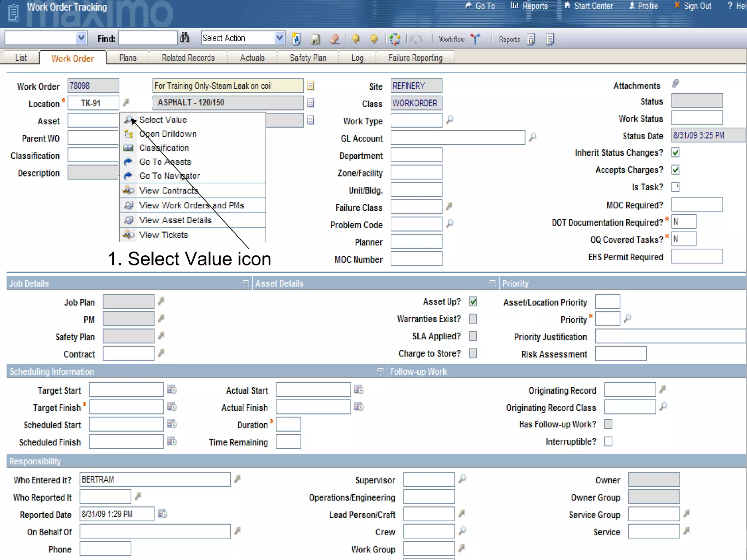The image size is (747, 560).
Task: Click the Priority Justification field
Action: pos(670,336)
